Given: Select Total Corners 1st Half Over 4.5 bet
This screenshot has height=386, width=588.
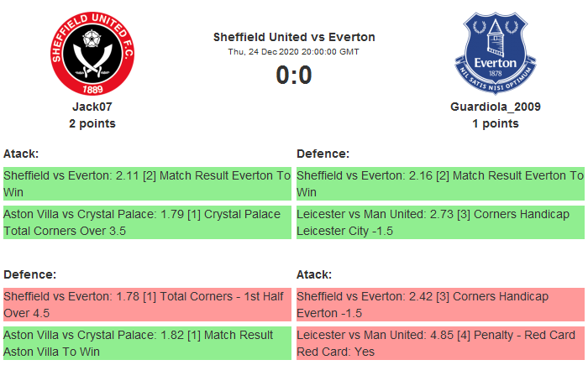Looking at the screenshot, I should click(x=147, y=305).
